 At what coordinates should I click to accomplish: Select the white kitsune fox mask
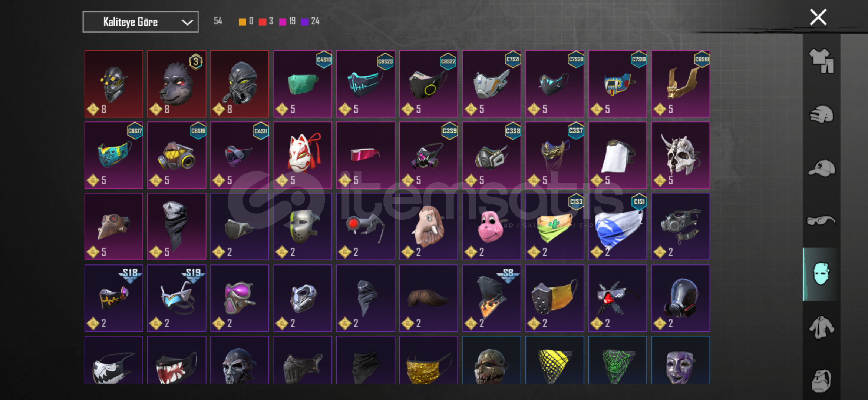[x=303, y=155]
